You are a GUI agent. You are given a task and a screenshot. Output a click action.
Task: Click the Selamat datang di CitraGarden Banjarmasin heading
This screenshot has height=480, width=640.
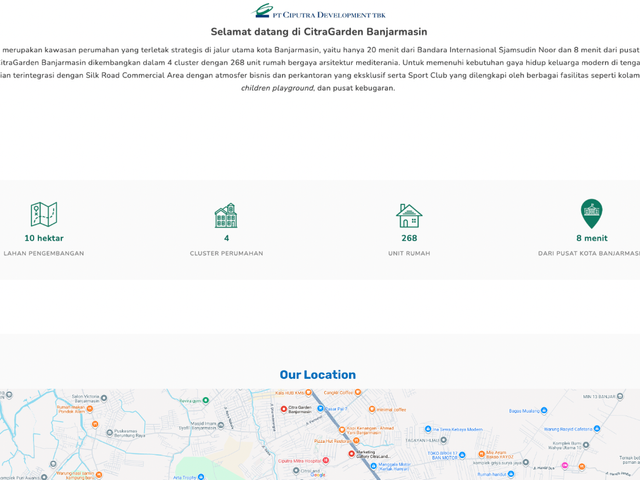[319, 32]
